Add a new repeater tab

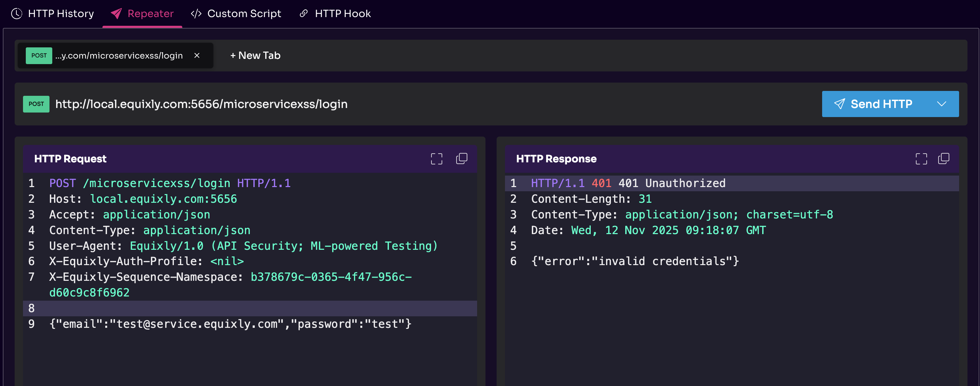pyautogui.click(x=255, y=55)
